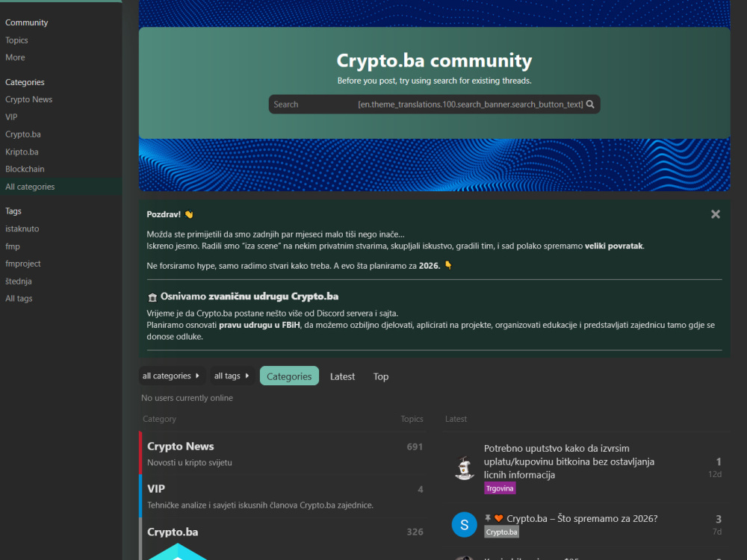Open All tags in the sidebar

(19, 299)
